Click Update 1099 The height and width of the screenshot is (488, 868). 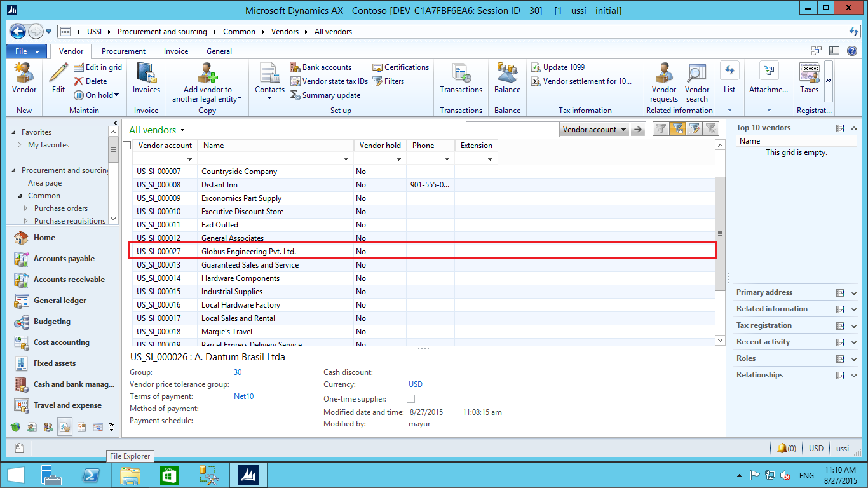pos(558,67)
